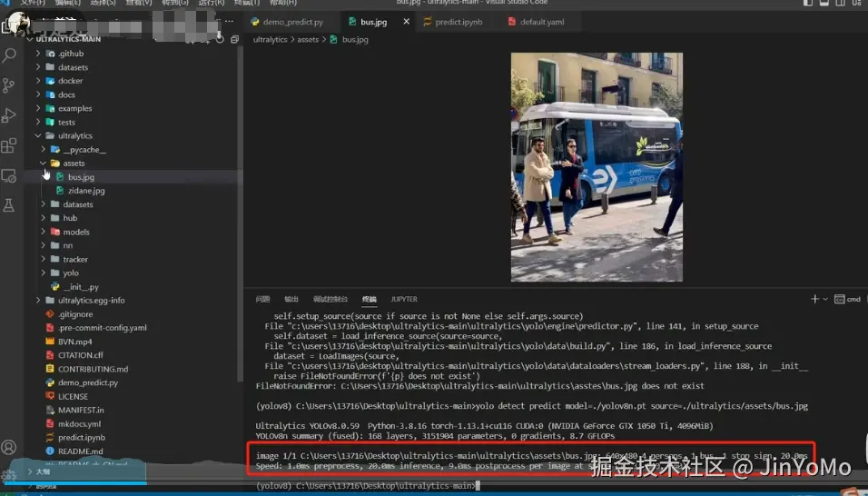Click the bus image preview
The width and height of the screenshot is (868, 496).
click(597, 167)
